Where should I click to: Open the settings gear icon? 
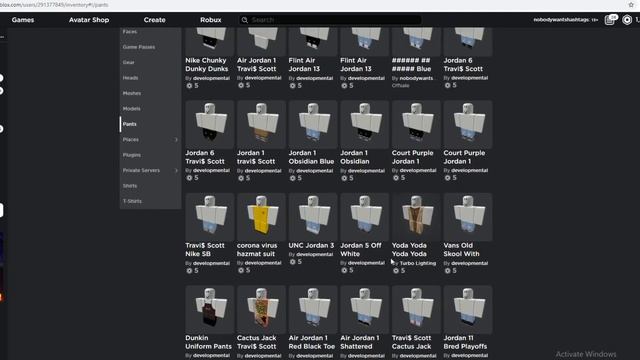click(627, 20)
